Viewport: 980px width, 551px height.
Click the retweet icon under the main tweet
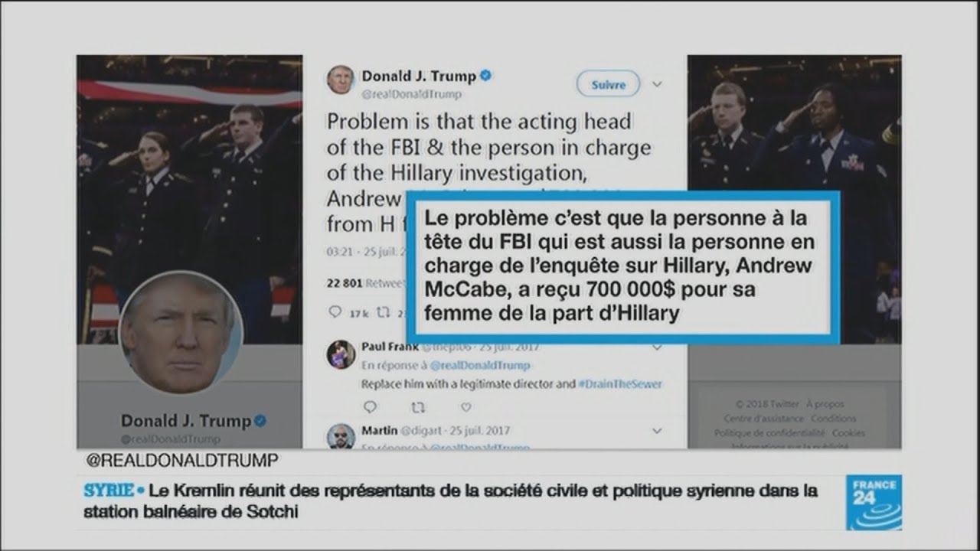click(x=385, y=312)
